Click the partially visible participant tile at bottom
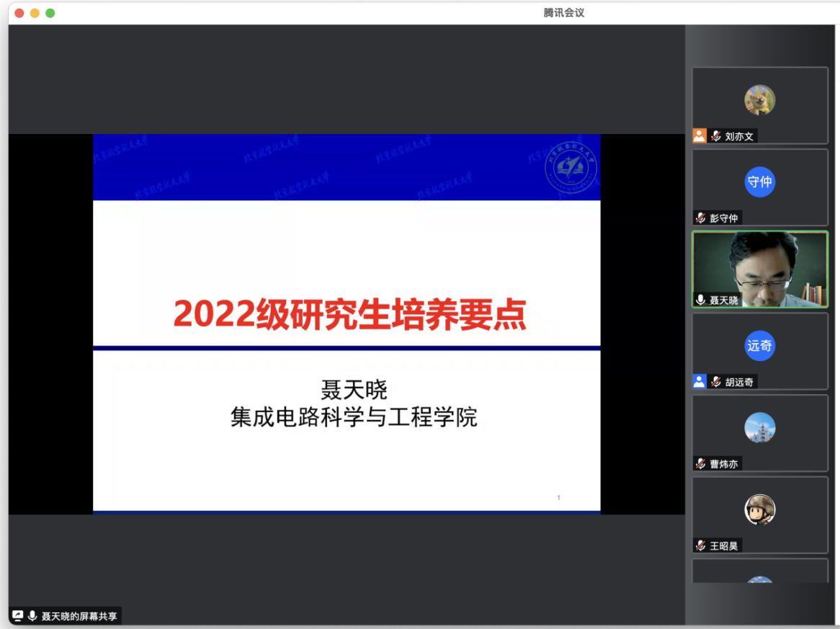This screenshot has height=629, width=840. tap(760, 571)
